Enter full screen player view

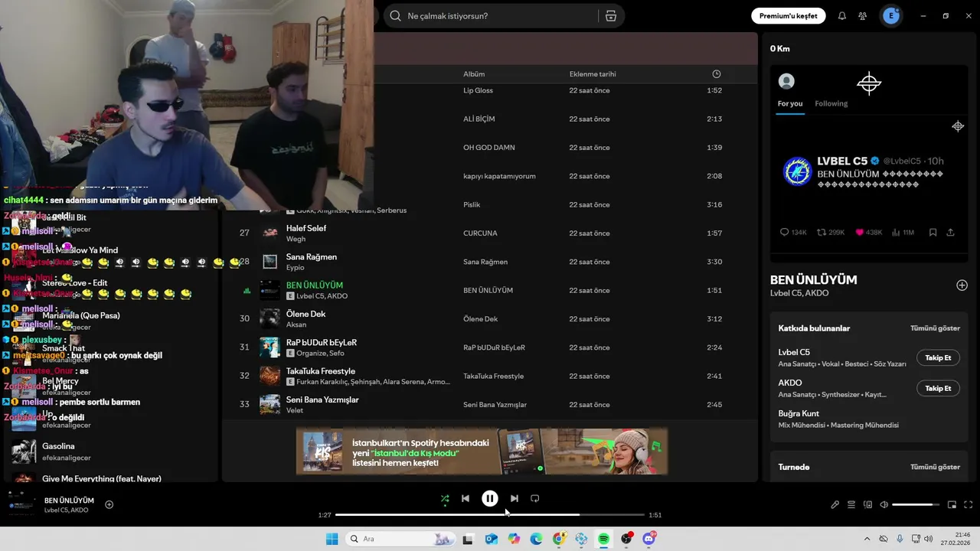click(x=969, y=505)
